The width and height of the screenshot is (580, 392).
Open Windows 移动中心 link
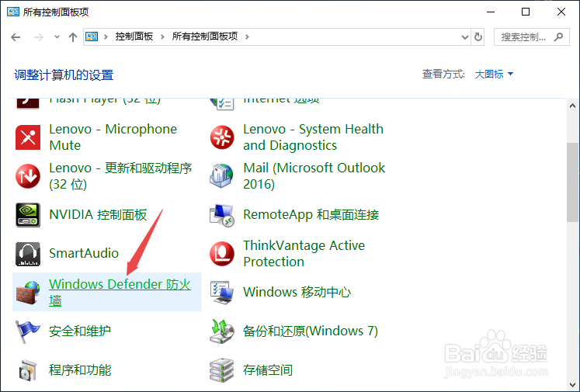coord(297,292)
